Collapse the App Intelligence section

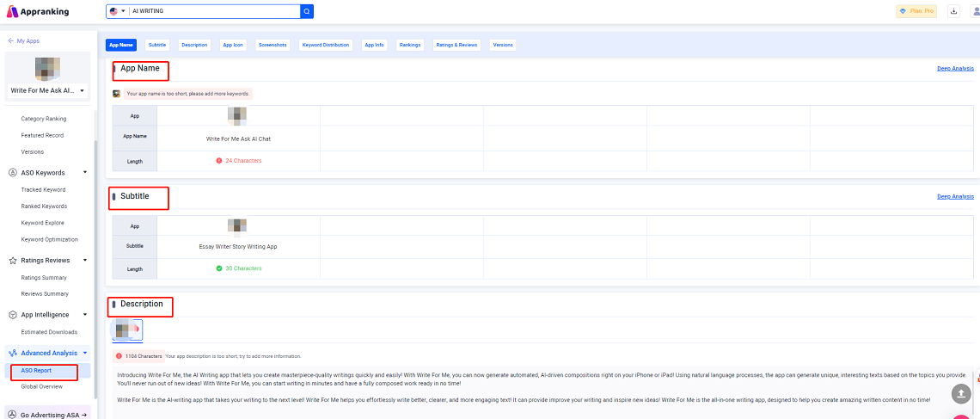point(85,315)
